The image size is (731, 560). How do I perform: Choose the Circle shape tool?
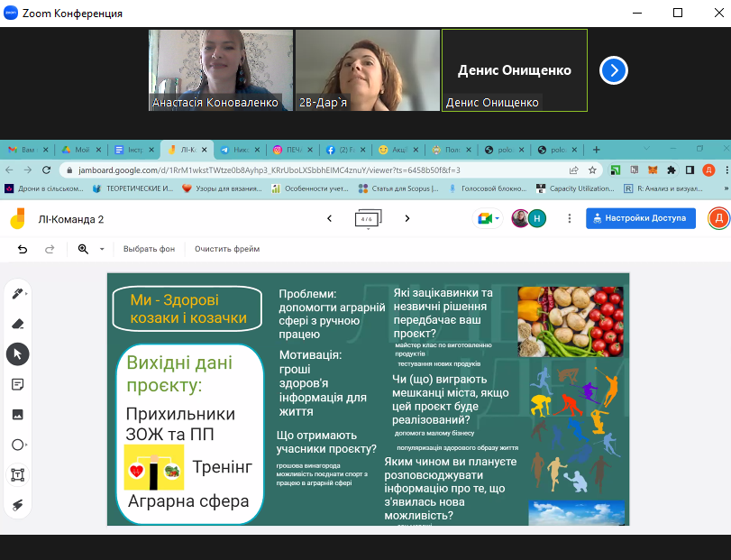pos(17,445)
